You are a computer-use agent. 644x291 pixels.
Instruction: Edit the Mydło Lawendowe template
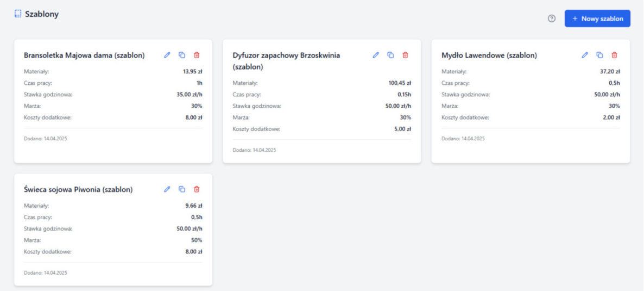click(585, 55)
